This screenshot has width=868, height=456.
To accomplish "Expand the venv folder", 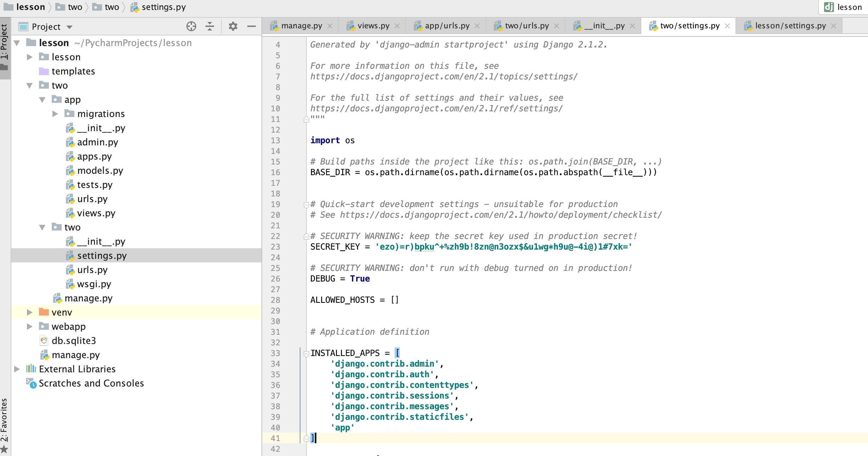I will 30,312.
